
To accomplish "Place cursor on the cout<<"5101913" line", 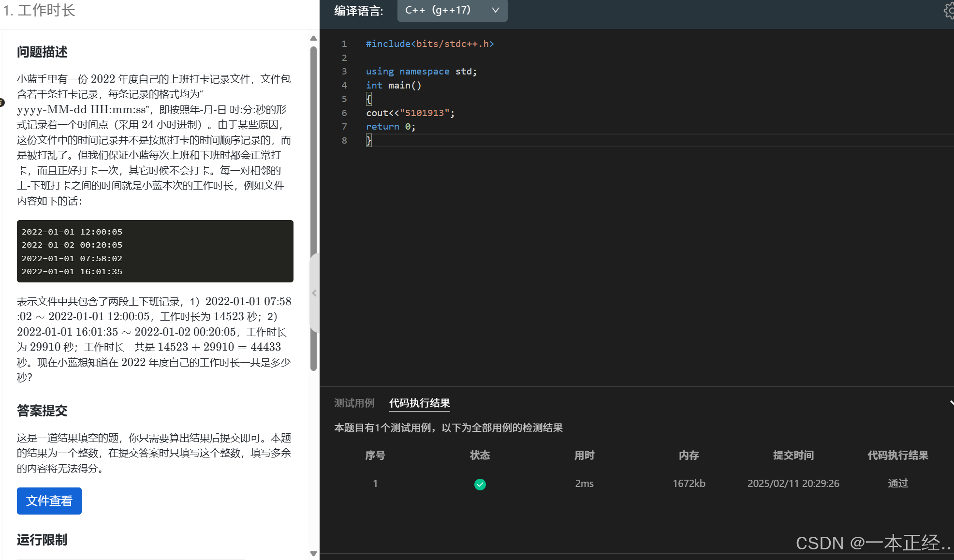I will tap(410, 113).
